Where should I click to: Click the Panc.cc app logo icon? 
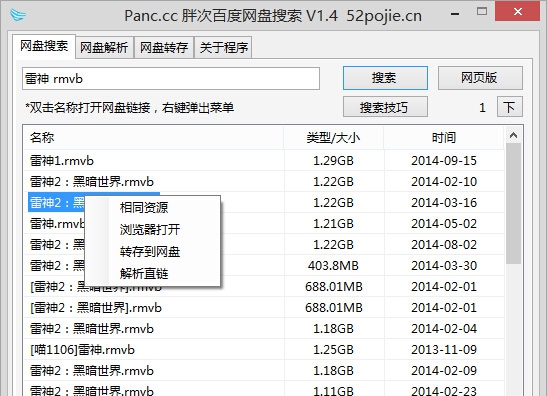pos(18,15)
